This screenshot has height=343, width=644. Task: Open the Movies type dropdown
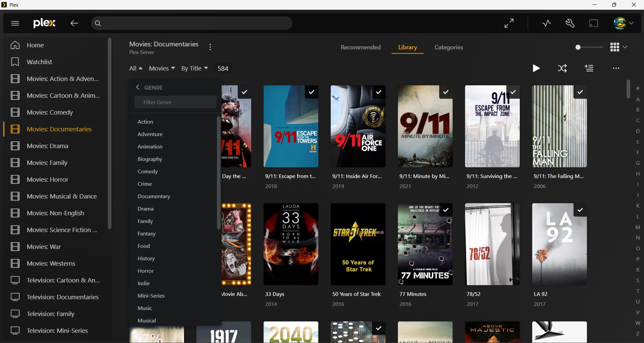tap(162, 68)
